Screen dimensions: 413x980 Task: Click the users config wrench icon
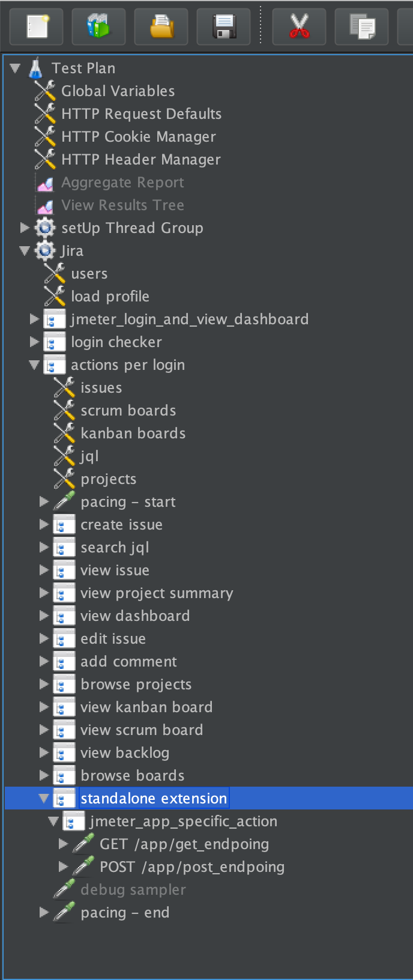[x=55, y=273]
